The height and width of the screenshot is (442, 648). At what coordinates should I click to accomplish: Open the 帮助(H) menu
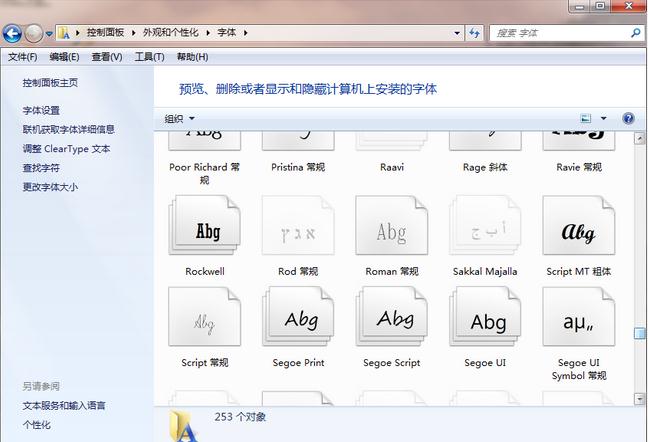pos(193,57)
